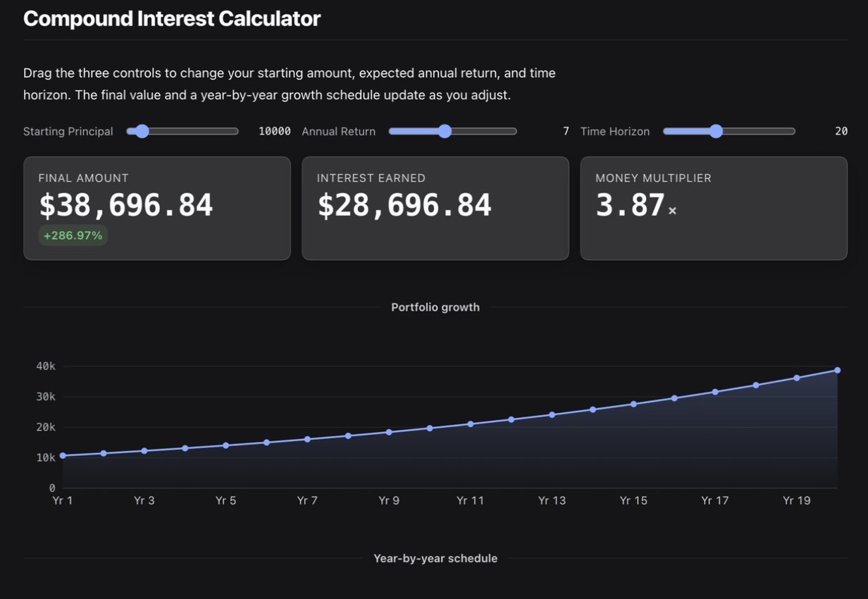This screenshot has width=868, height=599.
Task: Click the Time Horizon label
Action: click(x=615, y=131)
